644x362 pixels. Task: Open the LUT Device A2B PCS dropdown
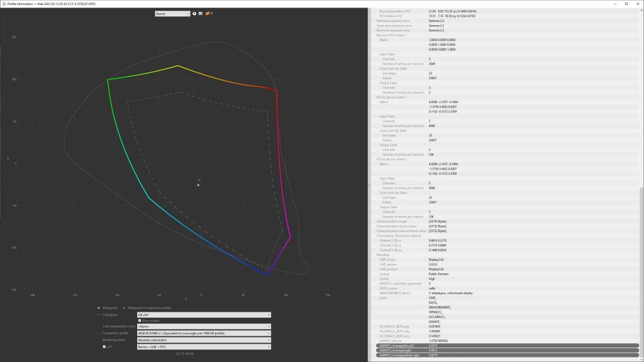(x=204, y=347)
